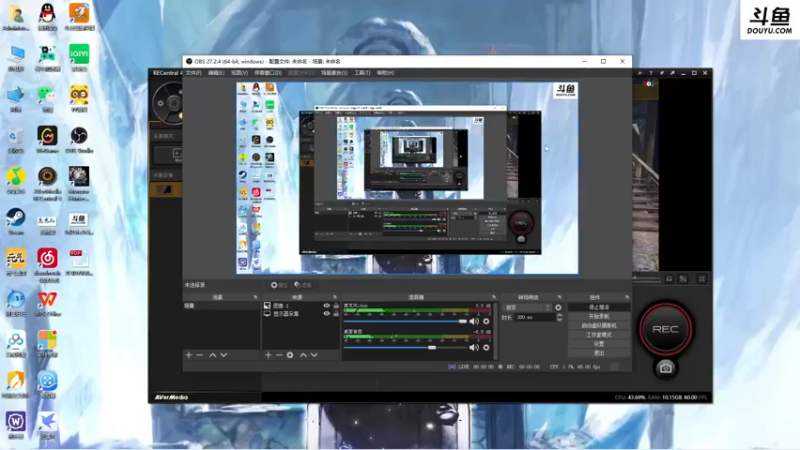Screen dimensions: 800x450
Task: Increase transition duration with stepper arrow
Action: 559,315
